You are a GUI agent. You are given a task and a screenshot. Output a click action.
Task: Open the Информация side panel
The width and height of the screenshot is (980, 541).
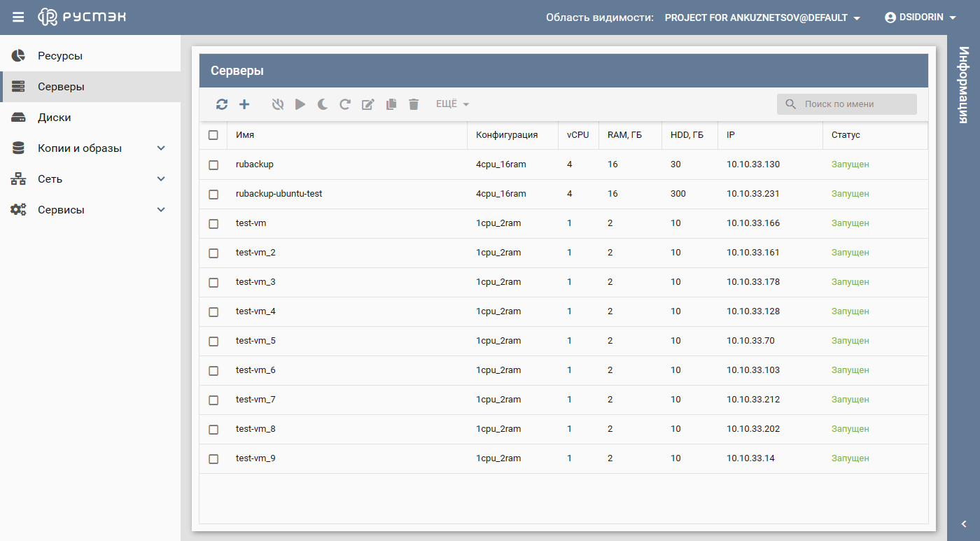point(964,85)
